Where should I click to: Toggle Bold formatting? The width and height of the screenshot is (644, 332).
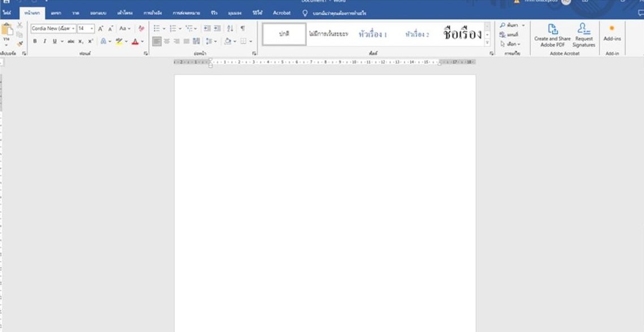click(35, 41)
